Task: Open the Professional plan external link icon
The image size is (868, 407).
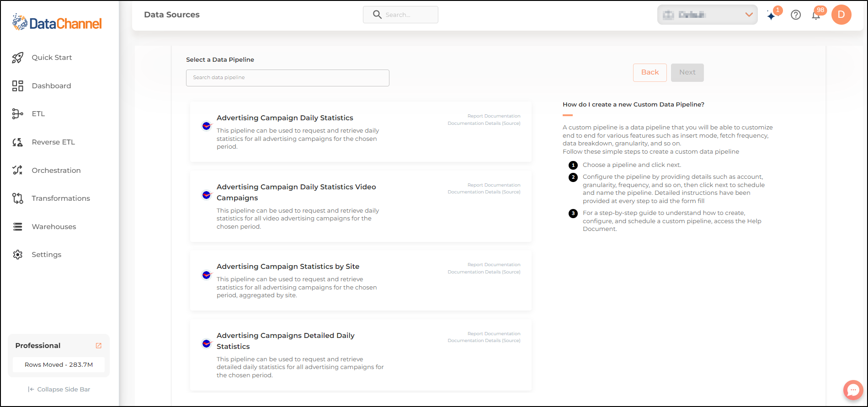Action: 98,346
